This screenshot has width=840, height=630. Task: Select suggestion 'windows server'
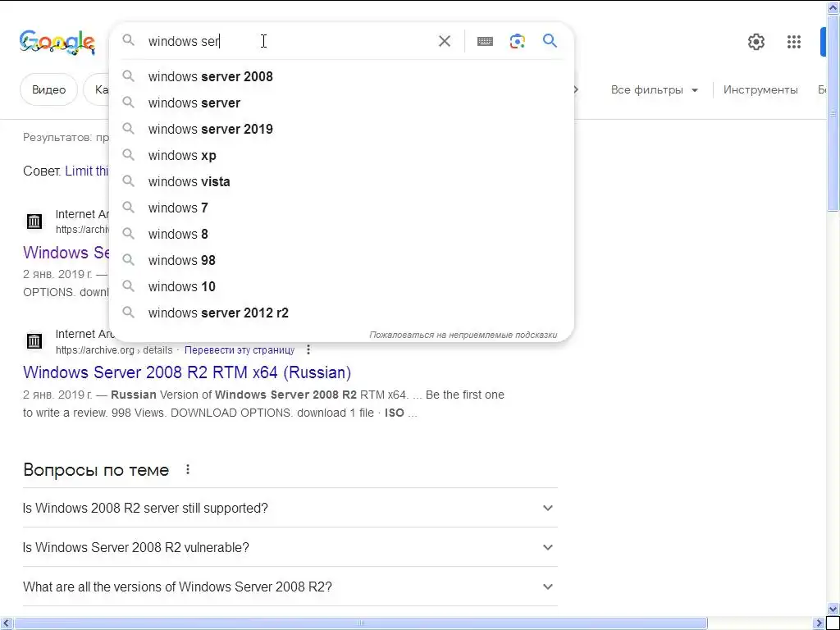coord(341,103)
